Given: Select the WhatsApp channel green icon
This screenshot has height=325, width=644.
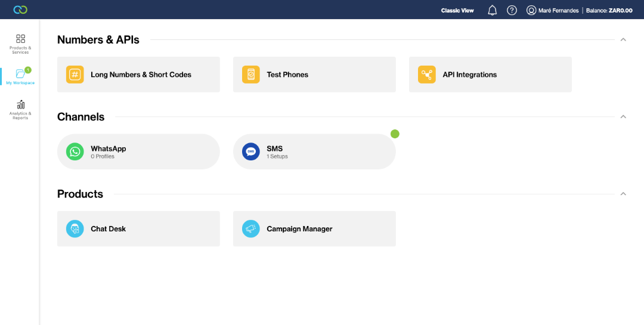Looking at the screenshot, I should click(x=75, y=151).
